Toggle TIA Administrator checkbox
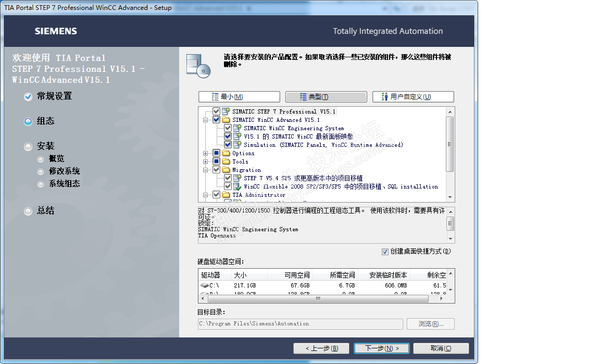The height and width of the screenshot is (364, 600). (216, 195)
